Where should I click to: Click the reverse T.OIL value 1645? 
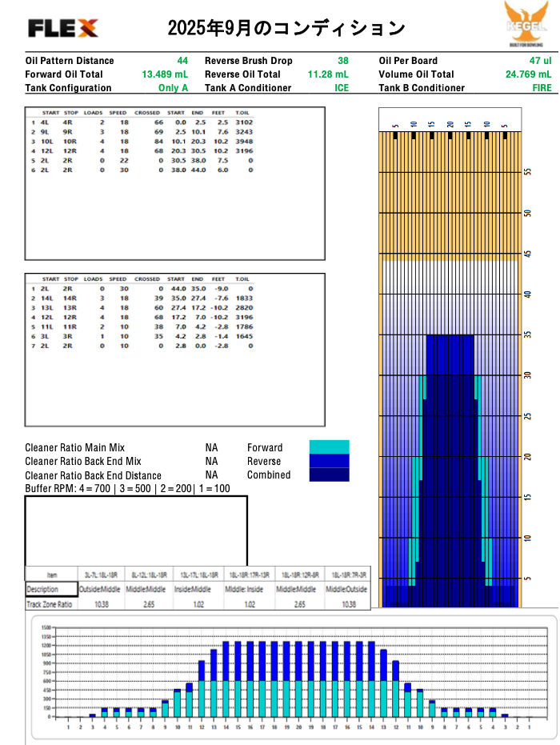(244, 336)
